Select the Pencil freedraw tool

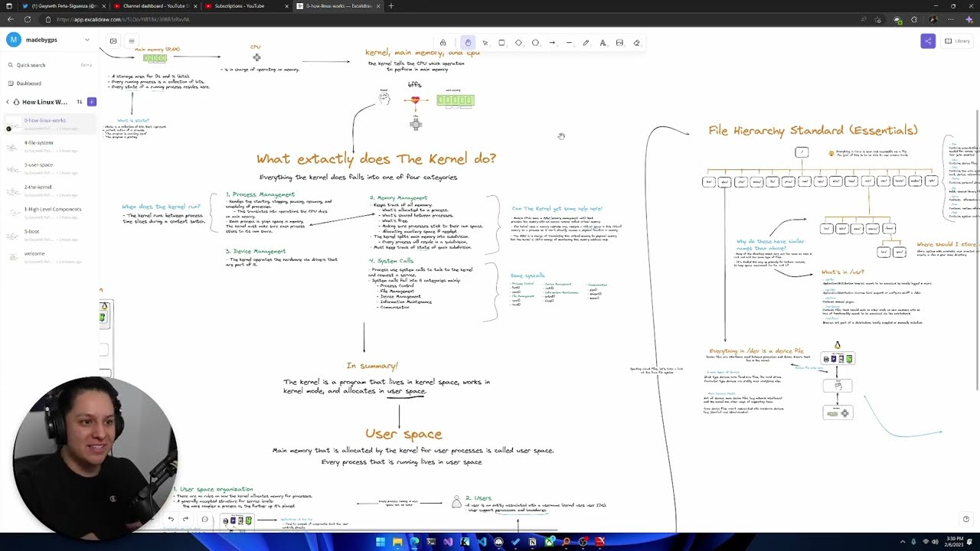tap(586, 43)
